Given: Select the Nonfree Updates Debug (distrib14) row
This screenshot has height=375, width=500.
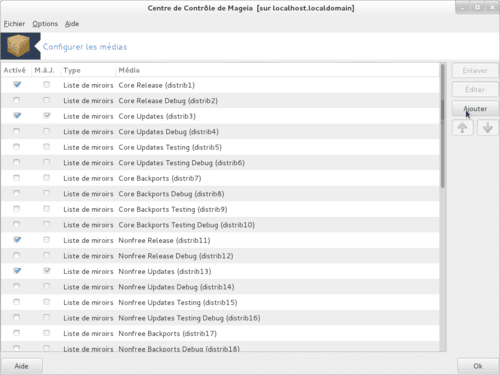Looking at the screenshot, I should tap(220, 287).
